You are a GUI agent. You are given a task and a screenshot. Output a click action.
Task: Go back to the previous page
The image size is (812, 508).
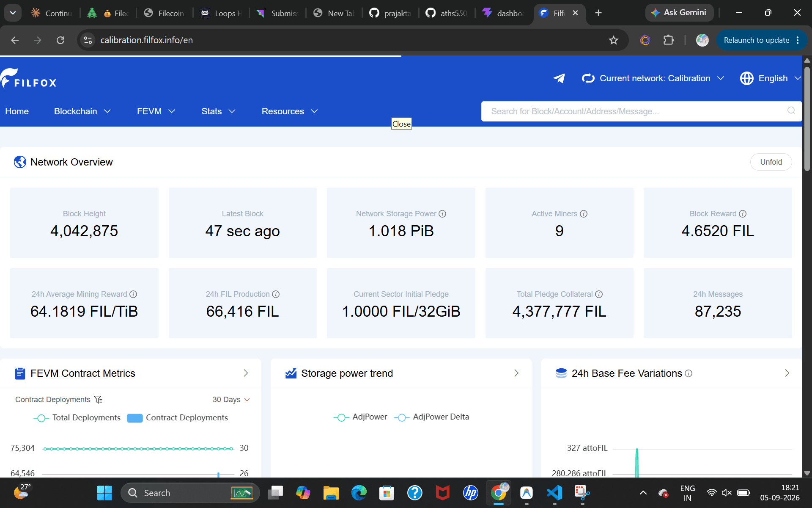click(x=15, y=40)
